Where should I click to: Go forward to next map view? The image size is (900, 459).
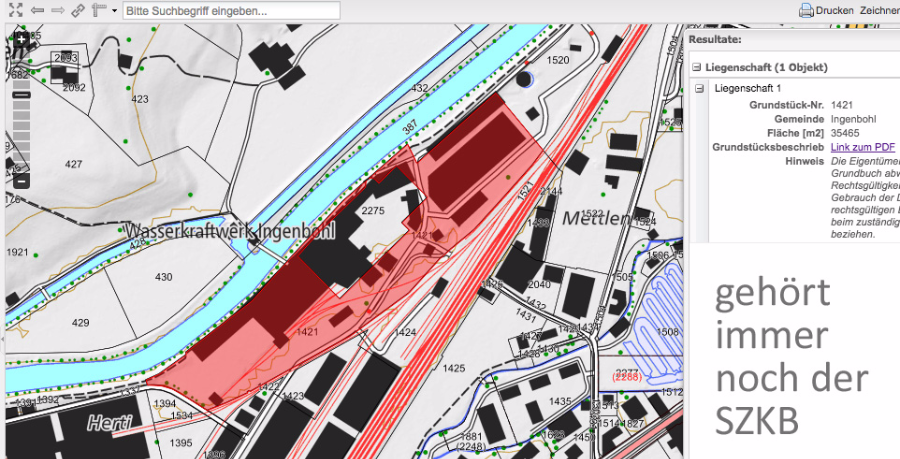coord(57,10)
